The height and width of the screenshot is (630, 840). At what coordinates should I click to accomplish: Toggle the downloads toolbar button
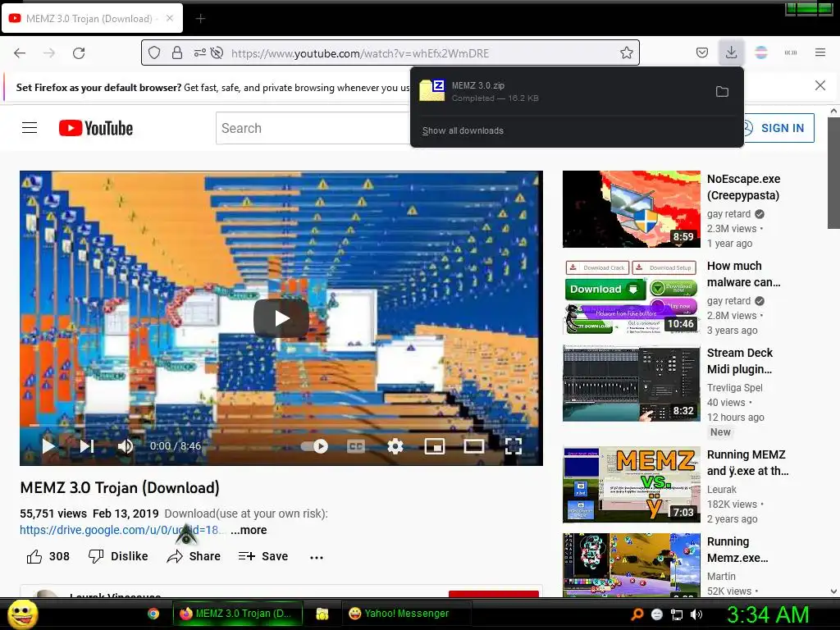pos(731,52)
